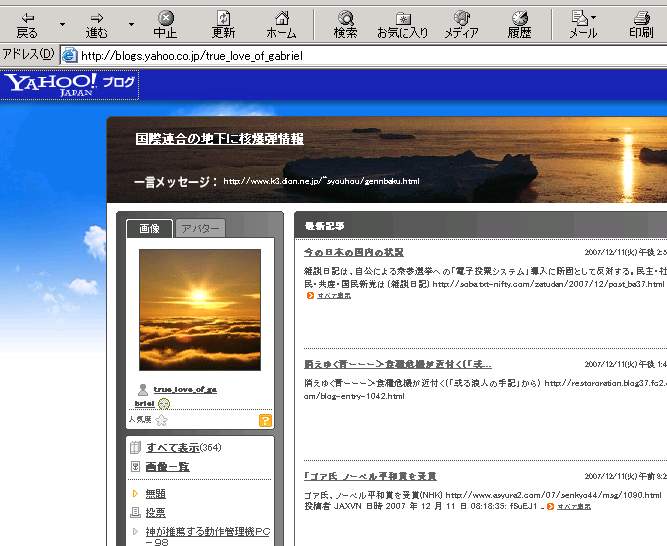Open article 今の日本の国内の状況
Screen dimensions: 667x546
pyautogui.click(x=353, y=252)
